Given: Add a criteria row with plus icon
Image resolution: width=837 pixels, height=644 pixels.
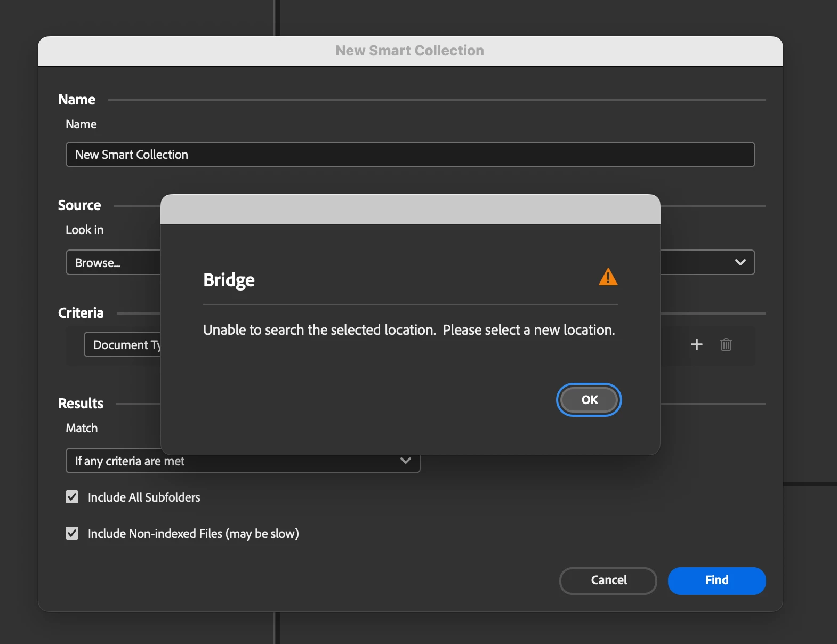Looking at the screenshot, I should 696,344.
